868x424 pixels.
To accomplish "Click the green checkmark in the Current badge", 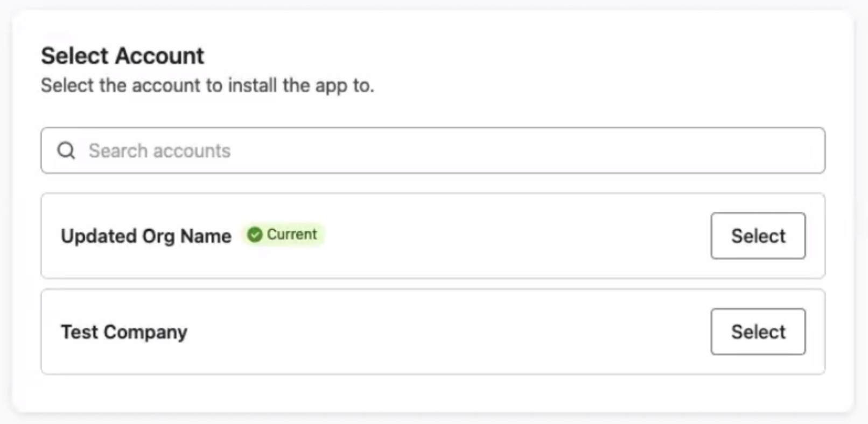I will [255, 235].
